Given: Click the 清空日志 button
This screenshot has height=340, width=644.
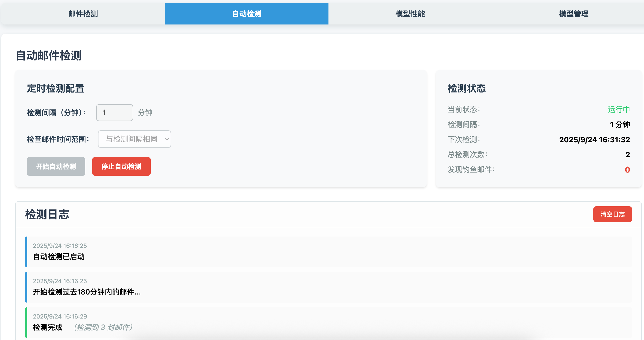Looking at the screenshot, I should 613,214.
